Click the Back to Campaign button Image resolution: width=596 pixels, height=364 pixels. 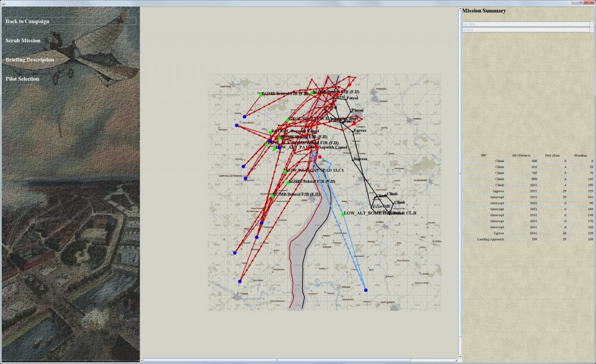(x=28, y=21)
